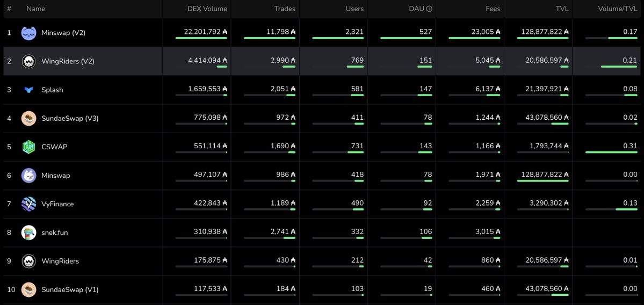Screen dimensions: 644x305
Task: Click rank number 10
Action: [11, 289]
